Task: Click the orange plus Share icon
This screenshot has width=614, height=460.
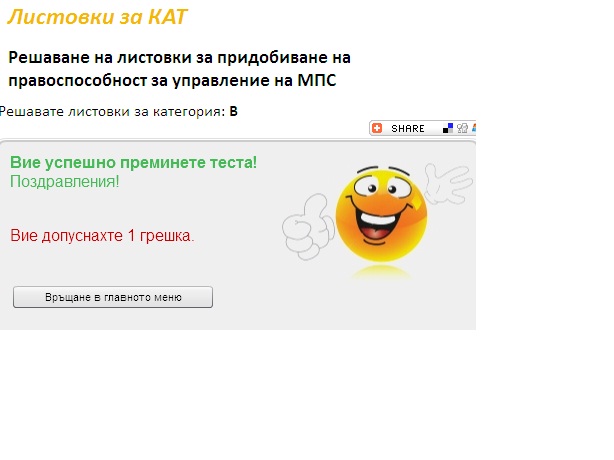Action: 377,128
